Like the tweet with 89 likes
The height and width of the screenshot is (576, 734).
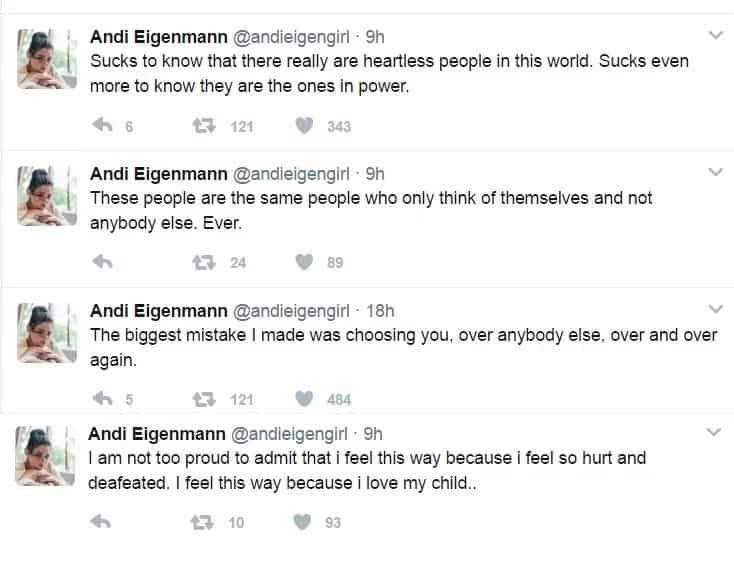point(304,262)
